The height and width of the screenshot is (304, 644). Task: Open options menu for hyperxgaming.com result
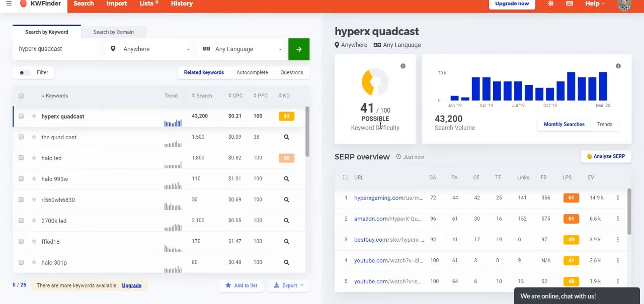(618, 198)
